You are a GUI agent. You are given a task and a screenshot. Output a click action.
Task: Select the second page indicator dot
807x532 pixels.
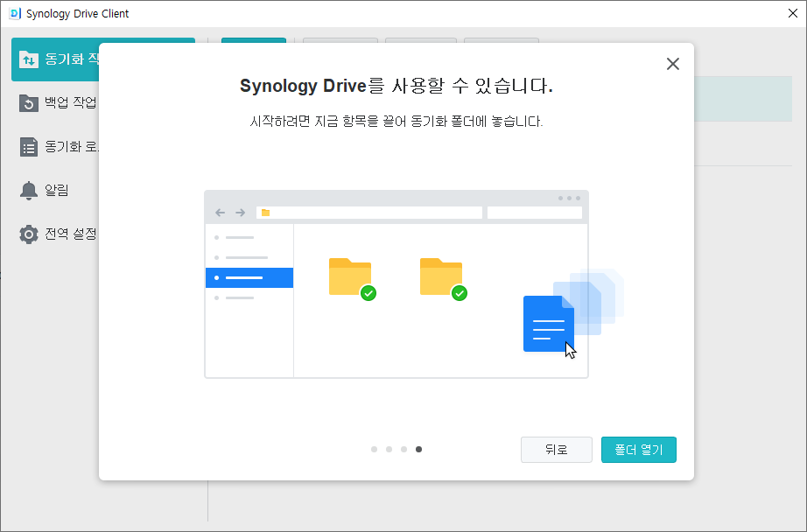[389, 449]
